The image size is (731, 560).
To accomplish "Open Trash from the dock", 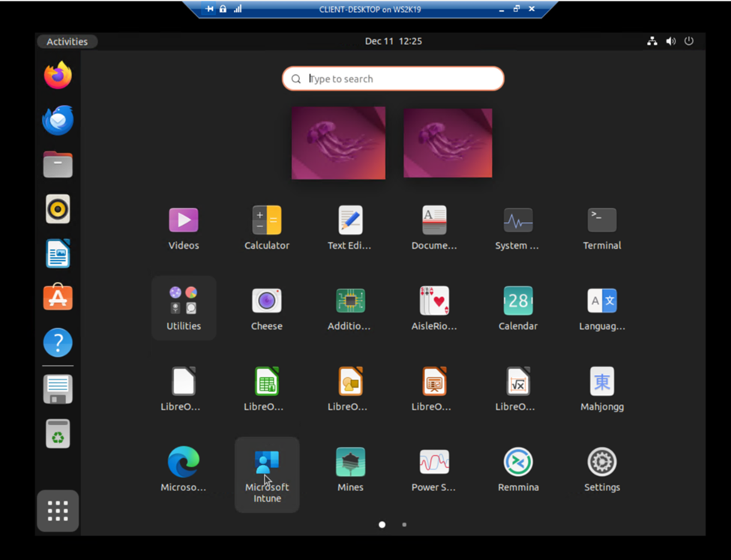I will coord(58,433).
